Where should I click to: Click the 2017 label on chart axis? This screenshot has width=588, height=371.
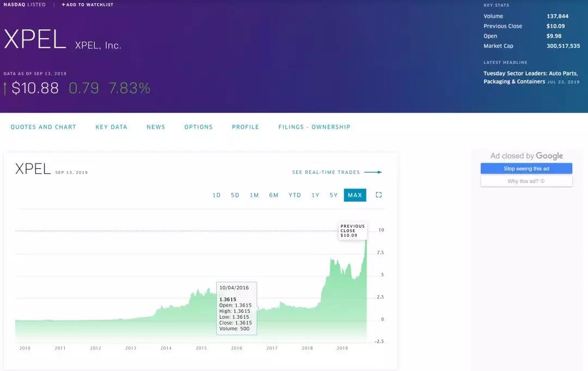(272, 348)
